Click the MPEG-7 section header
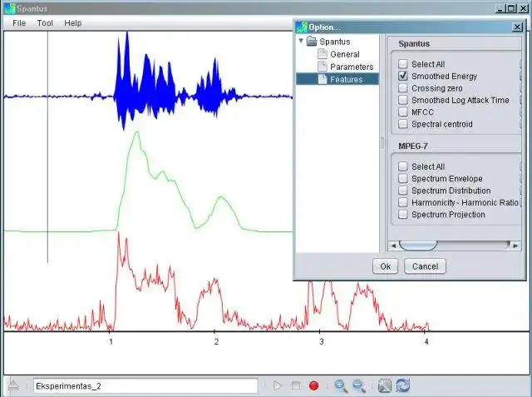Screen dimensions: 532x397 (413, 146)
